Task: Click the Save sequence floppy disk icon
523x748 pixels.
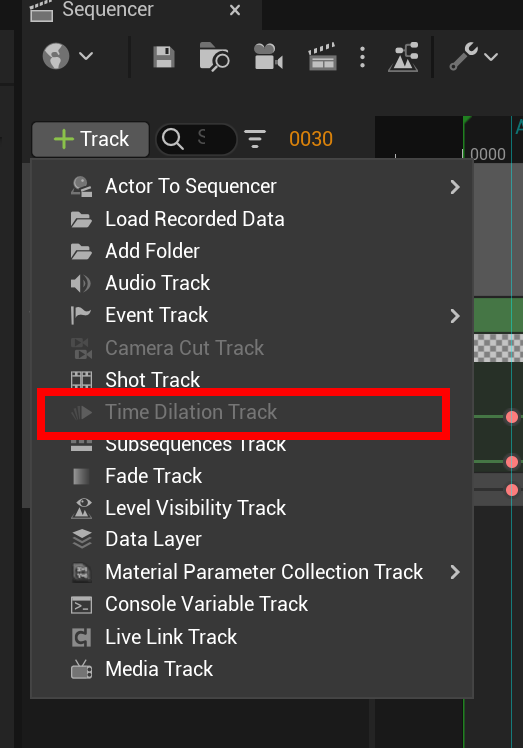Action: [x=164, y=57]
